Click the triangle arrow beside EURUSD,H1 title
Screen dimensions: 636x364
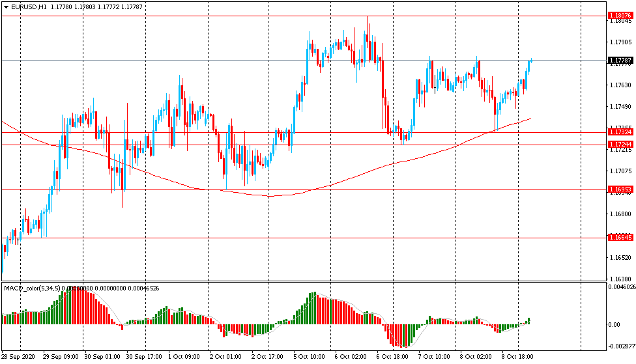[6, 7]
